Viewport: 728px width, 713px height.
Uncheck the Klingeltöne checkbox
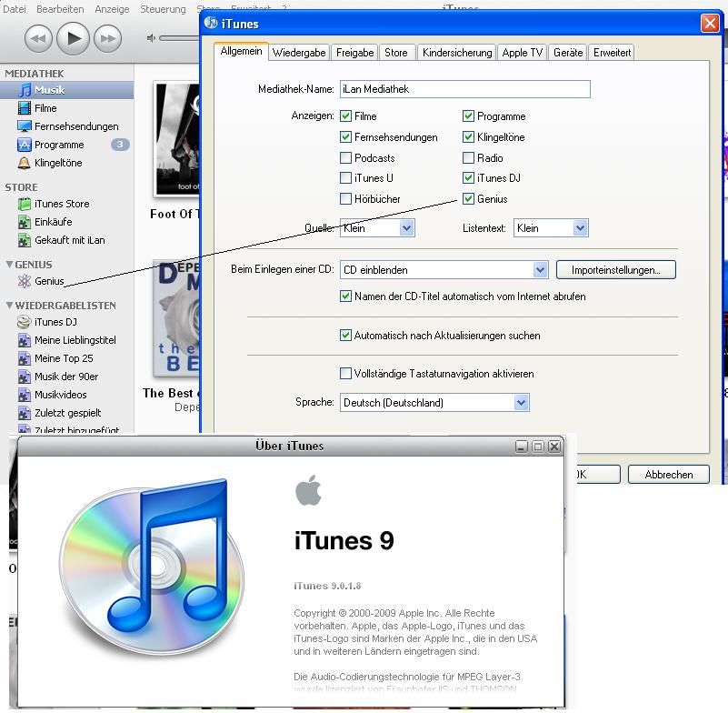pyautogui.click(x=468, y=136)
